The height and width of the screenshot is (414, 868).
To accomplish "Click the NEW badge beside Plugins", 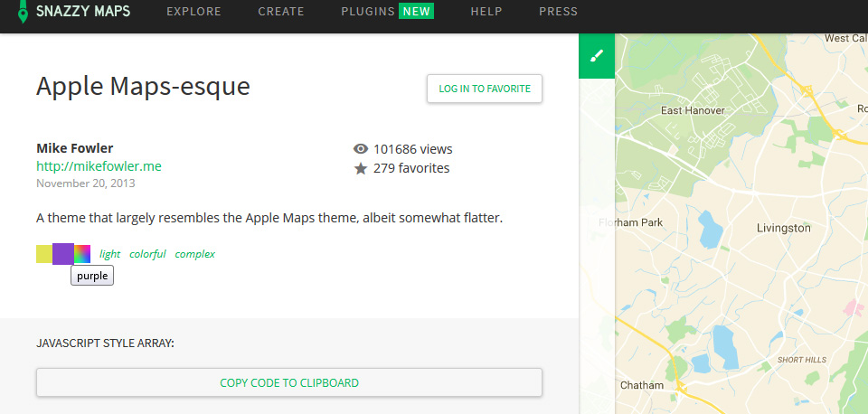I will [x=416, y=12].
